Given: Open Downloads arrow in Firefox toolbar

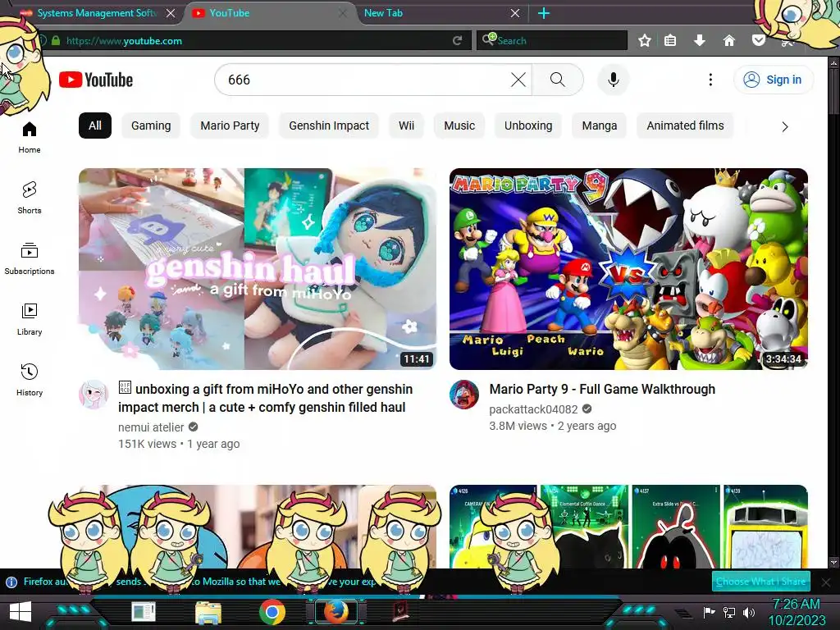Looking at the screenshot, I should click(700, 41).
